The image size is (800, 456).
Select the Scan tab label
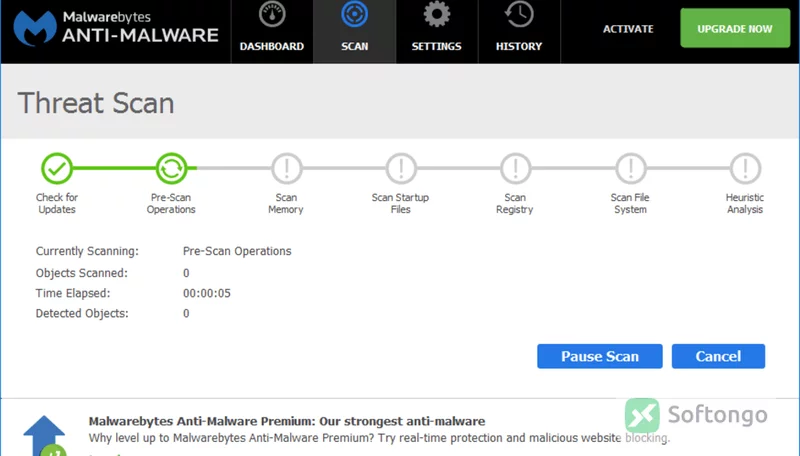click(x=355, y=46)
